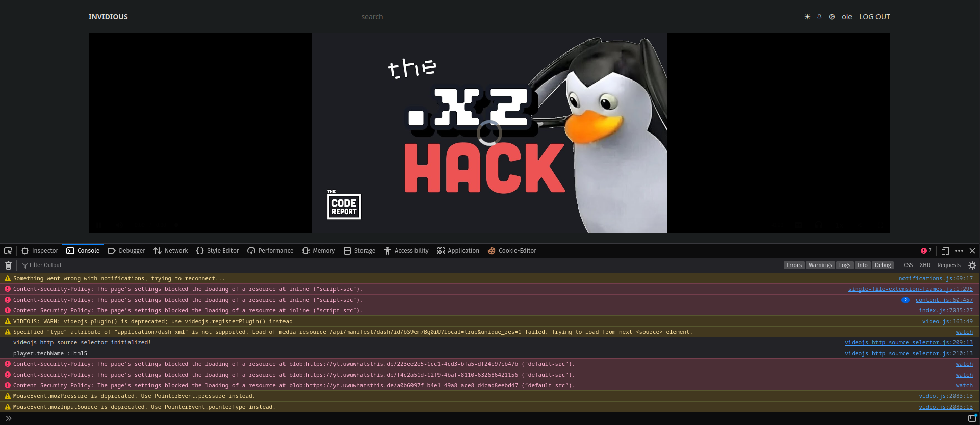The image size is (980, 425).
Task: Click LOG OUT
Action: coord(874,17)
